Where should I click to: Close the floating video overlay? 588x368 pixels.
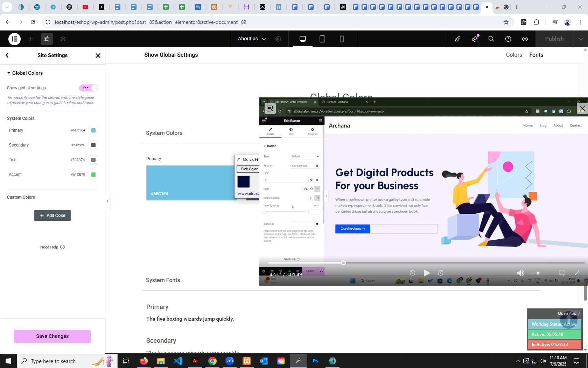coord(582,108)
